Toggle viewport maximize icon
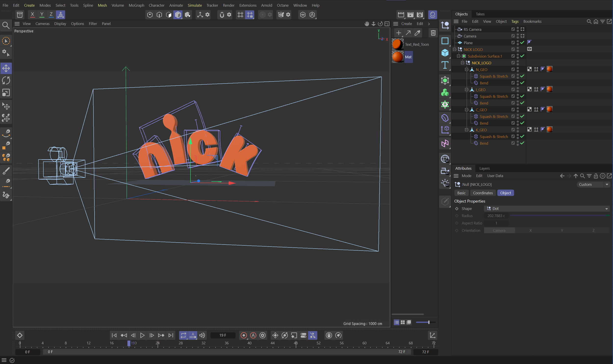 (x=387, y=24)
